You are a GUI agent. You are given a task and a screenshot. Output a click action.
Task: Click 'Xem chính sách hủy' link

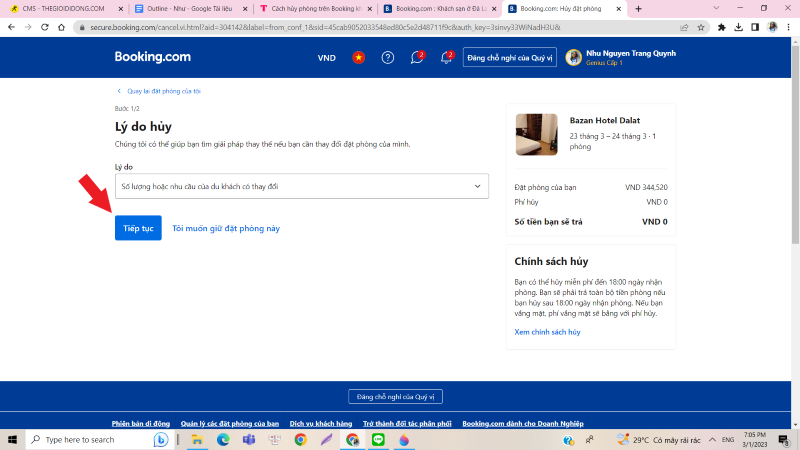547,332
